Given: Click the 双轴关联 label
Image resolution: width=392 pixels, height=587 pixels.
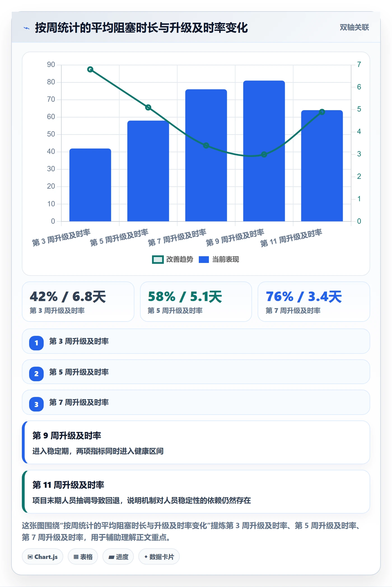Looking at the screenshot, I should 354,27.
